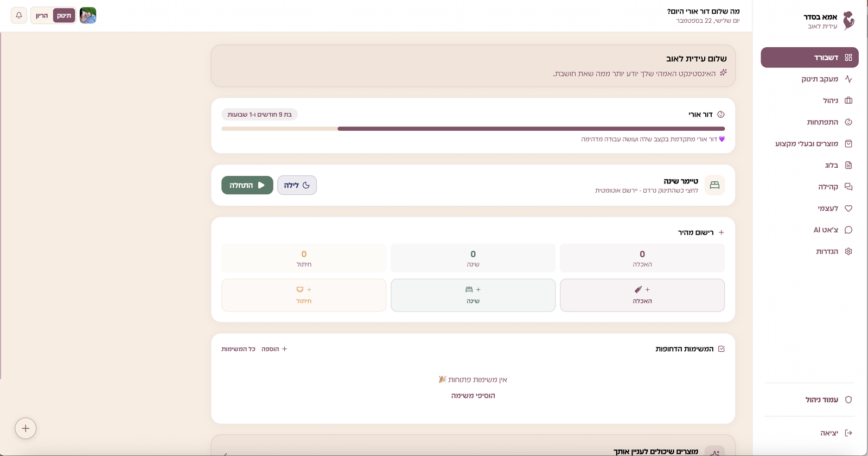868x456 pixels.
Task: Open the user profile photo in the top bar
Action: [88, 15]
